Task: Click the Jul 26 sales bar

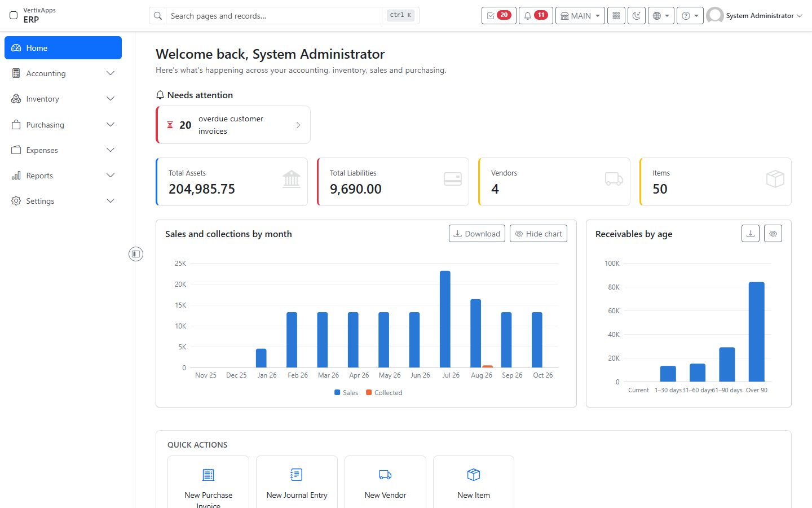Action: [x=445, y=319]
